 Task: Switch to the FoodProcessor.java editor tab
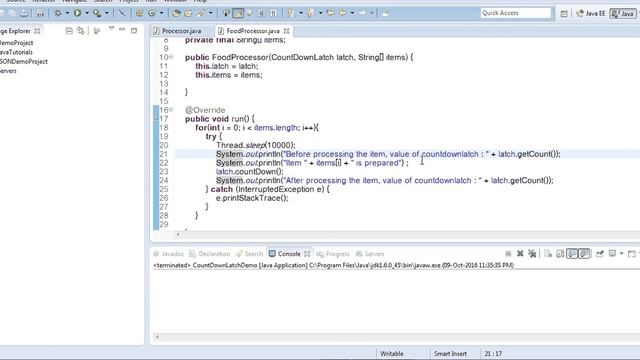(253, 31)
